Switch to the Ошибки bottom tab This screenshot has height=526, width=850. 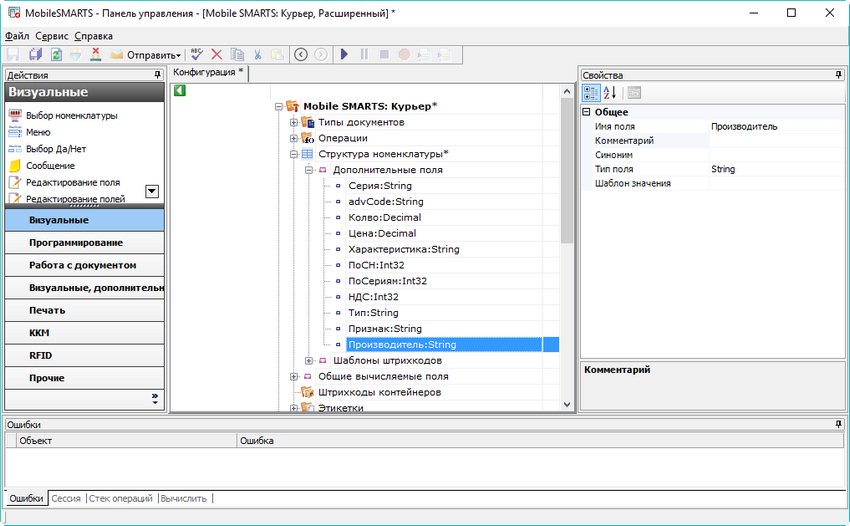26,498
